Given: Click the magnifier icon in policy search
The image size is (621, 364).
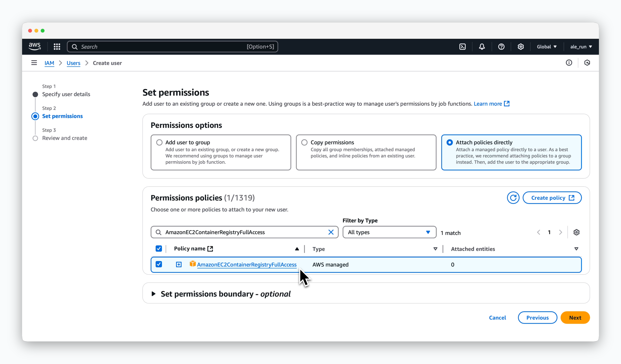Looking at the screenshot, I should [x=158, y=232].
